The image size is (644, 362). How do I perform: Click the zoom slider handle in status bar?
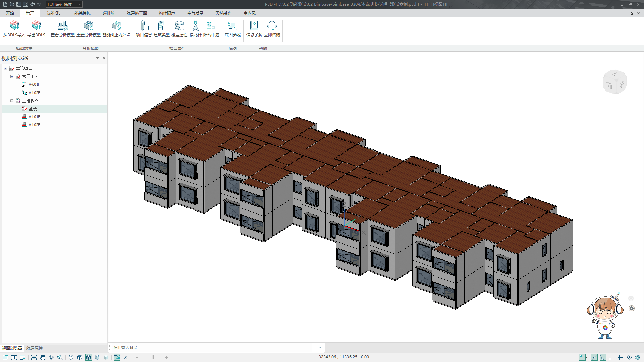[153, 357]
